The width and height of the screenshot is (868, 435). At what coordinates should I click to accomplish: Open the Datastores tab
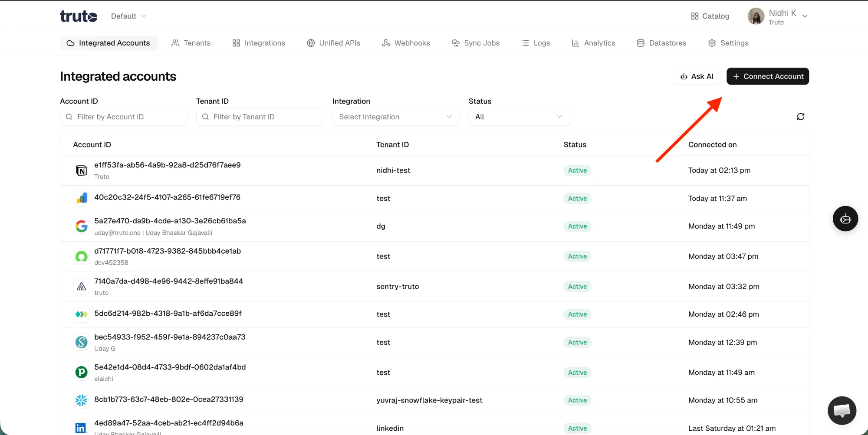[x=661, y=43]
